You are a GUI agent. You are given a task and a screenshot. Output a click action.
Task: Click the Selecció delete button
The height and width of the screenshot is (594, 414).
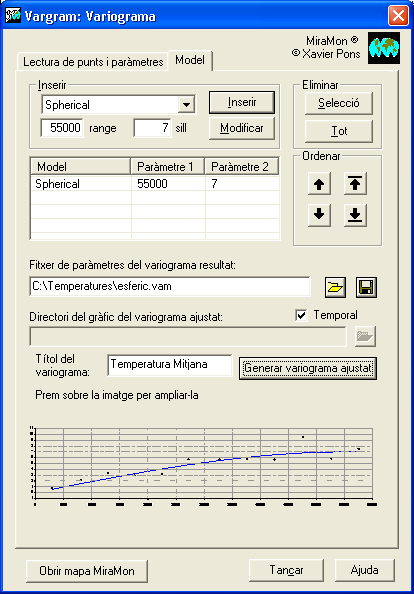pos(339,103)
